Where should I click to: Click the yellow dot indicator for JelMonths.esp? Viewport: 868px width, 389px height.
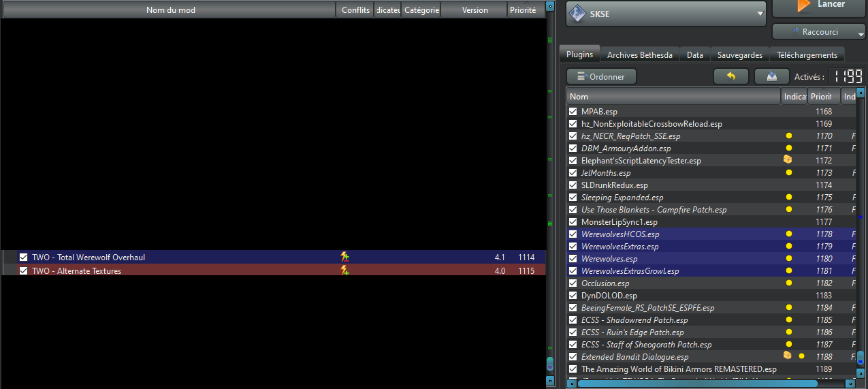tap(789, 173)
